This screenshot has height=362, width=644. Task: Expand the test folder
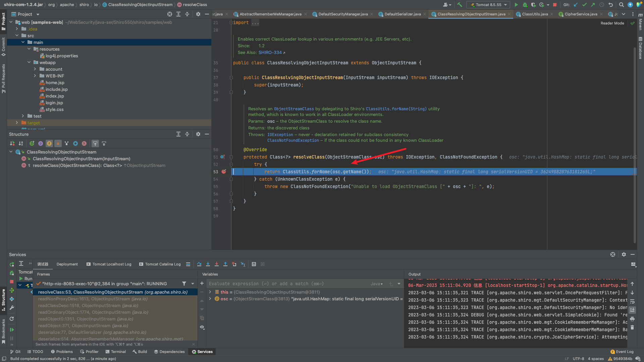(x=23, y=116)
